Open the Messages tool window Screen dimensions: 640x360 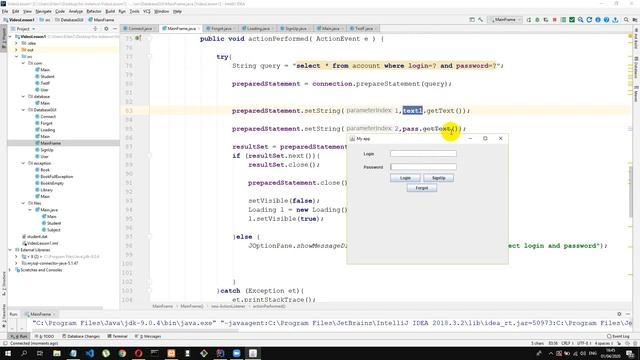[x=149, y=336]
